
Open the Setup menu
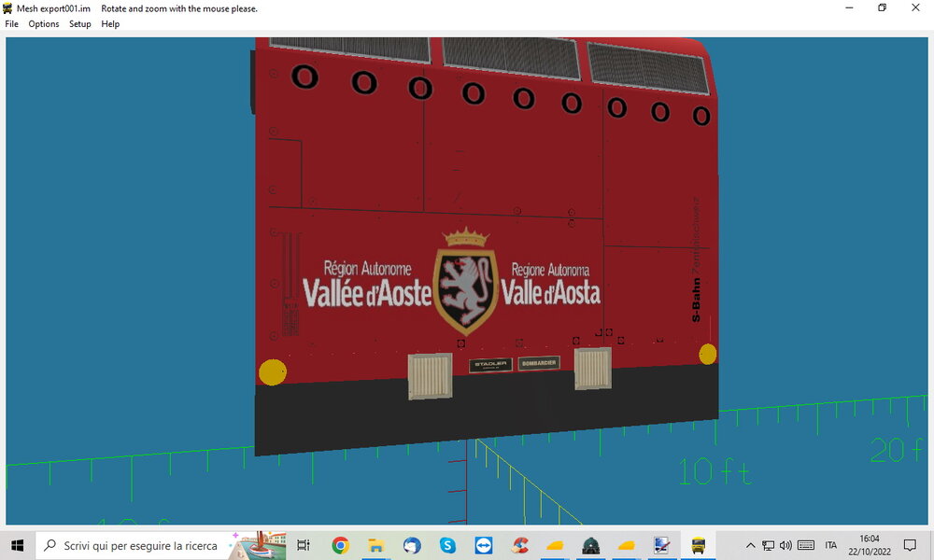[79, 24]
